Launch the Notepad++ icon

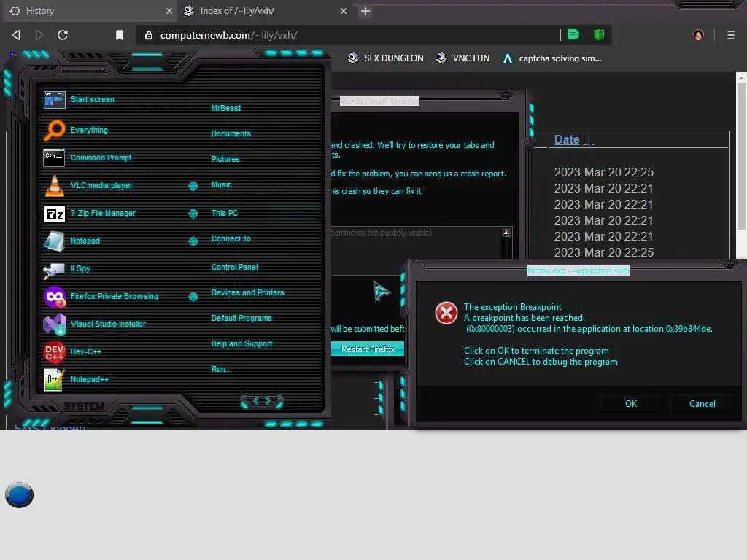coord(53,380)
